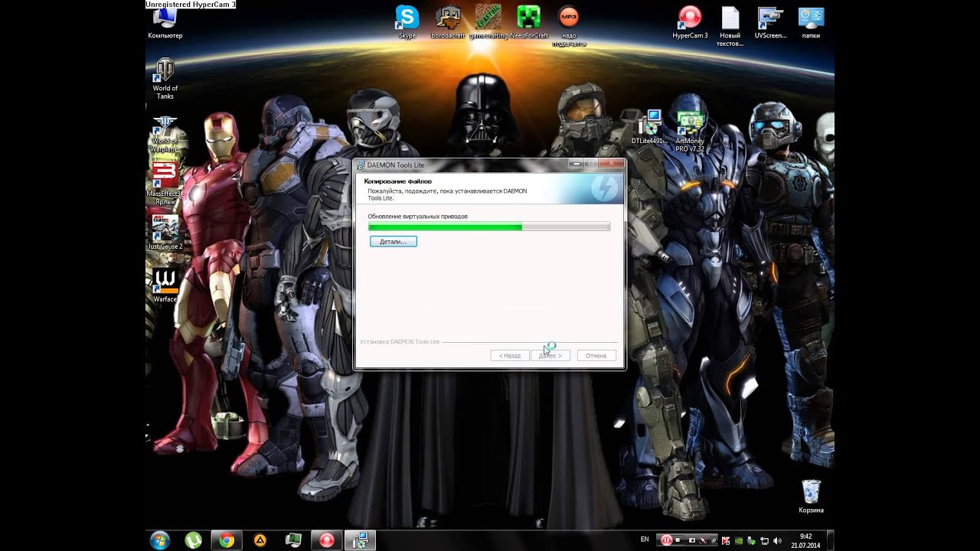Image resolution: width=980 pixels, height=551 pixels.
Task: Open Google Chrome from the taskbar
Action: click(227, 540)
